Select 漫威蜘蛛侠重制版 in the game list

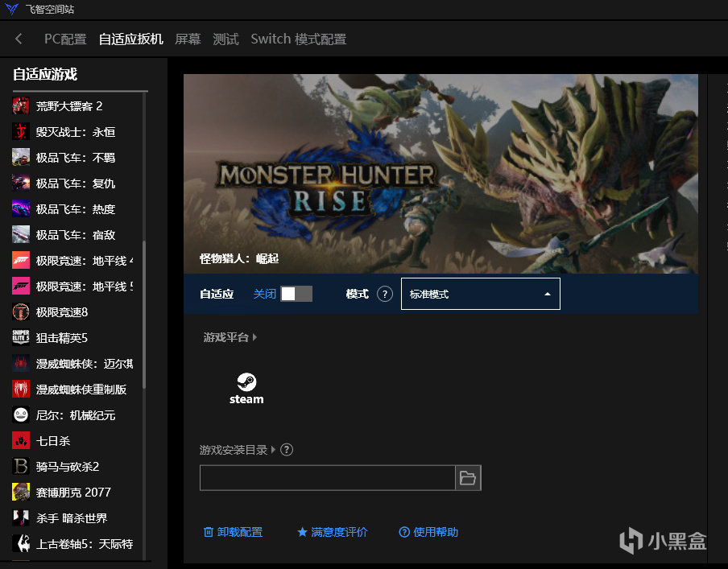point(81,389)
